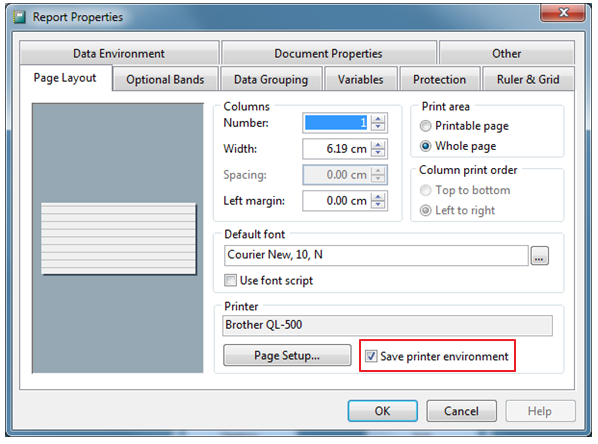Click the page layout preview thumbnail
Screen dimensions: 598x444
(x=118, y=238)
